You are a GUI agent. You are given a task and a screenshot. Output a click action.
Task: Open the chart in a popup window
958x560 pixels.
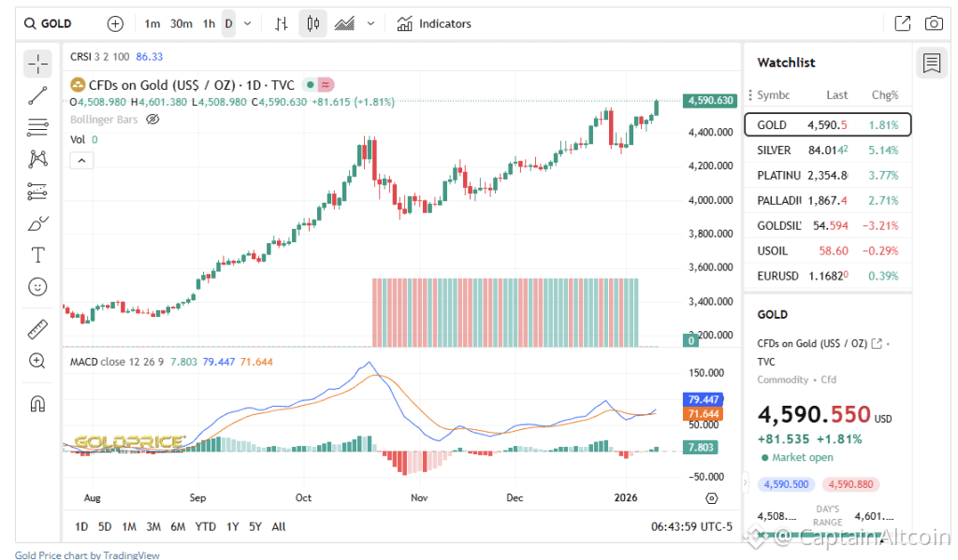point(903,23)
